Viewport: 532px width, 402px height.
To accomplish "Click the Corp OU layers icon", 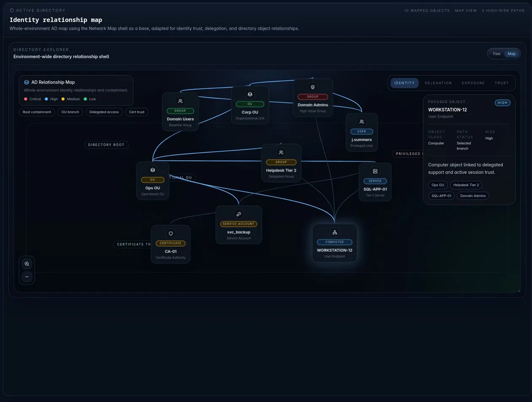I will point(250,94).
